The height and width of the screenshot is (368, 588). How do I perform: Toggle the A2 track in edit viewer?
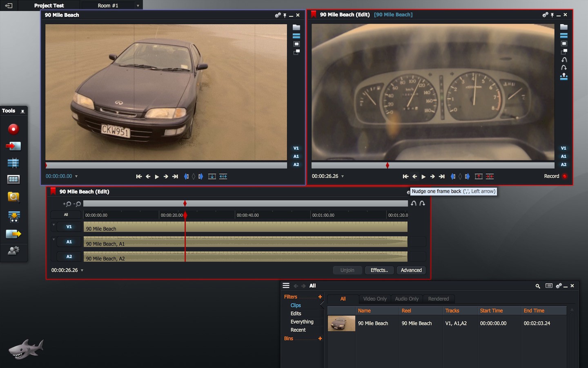(x=563, y=165)
